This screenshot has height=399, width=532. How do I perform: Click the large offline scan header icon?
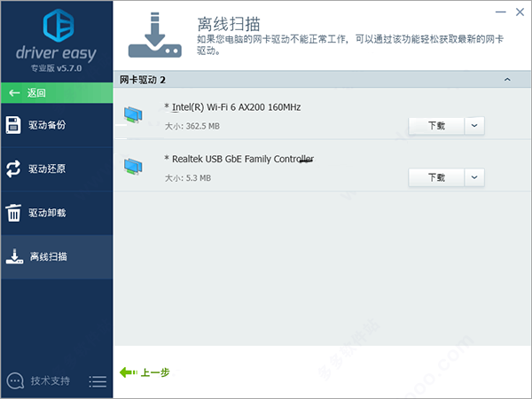pyautogui.click(x=154, y=35)
